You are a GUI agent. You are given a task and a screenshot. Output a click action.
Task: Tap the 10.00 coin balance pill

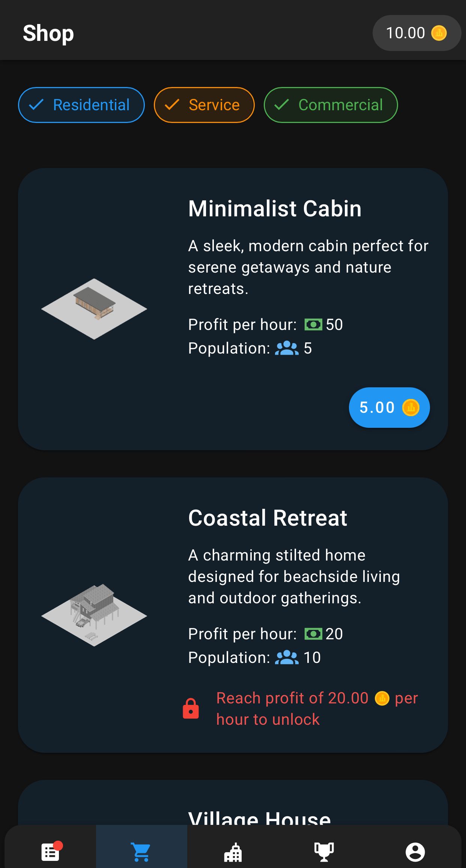[416, 33]
